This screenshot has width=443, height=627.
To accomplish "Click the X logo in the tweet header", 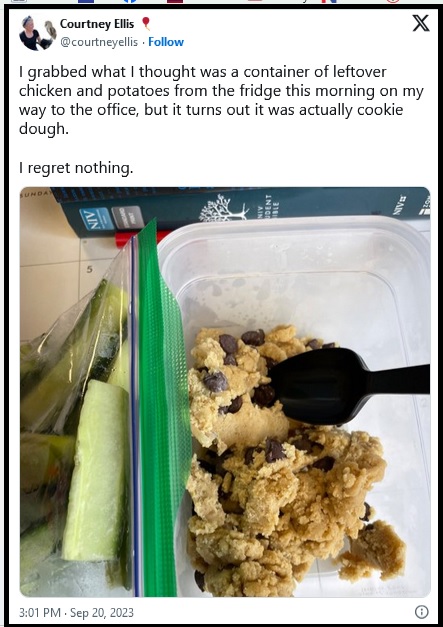I will 421,23.
